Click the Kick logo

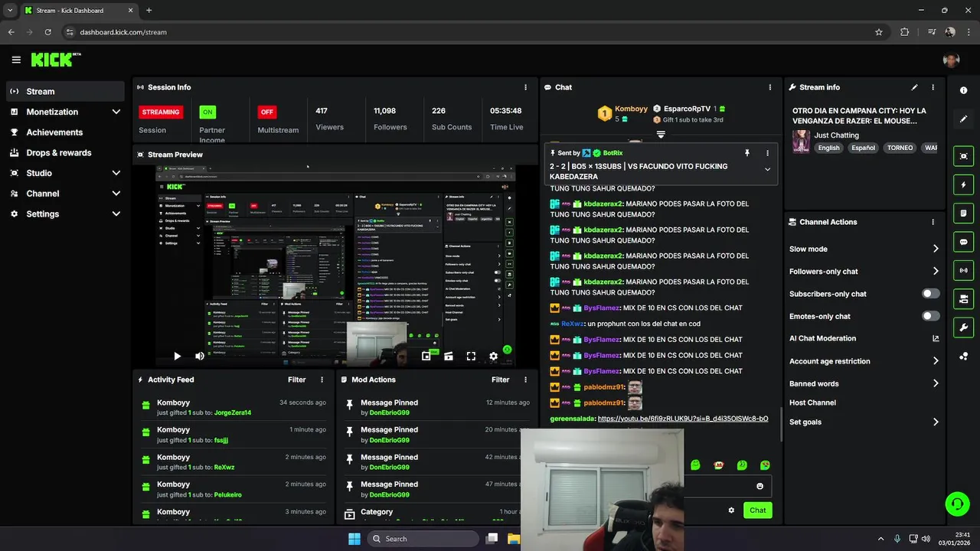click(x=56, y=60)
